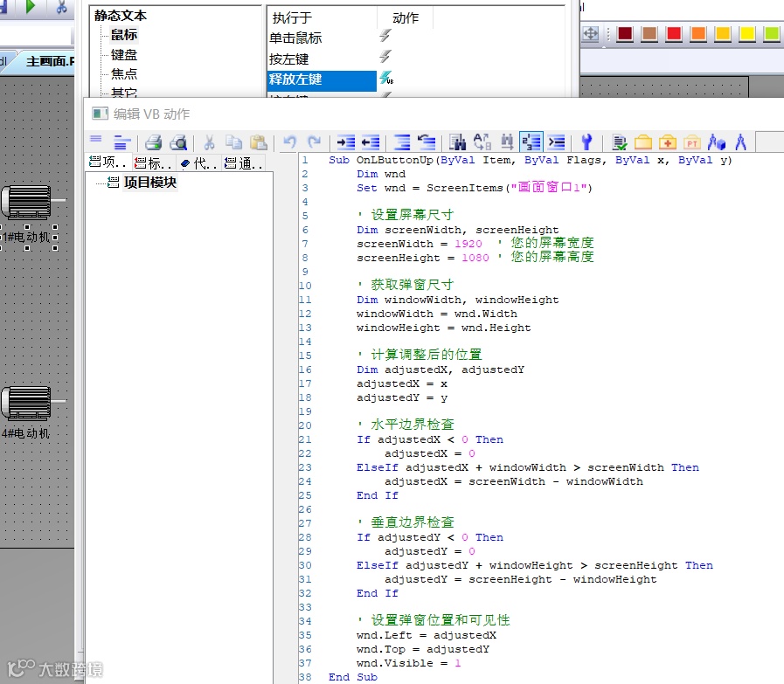Select the 1#电动机 motor object on canvas
The width and height of the screenshot is (784, 684).
[26, 203]
